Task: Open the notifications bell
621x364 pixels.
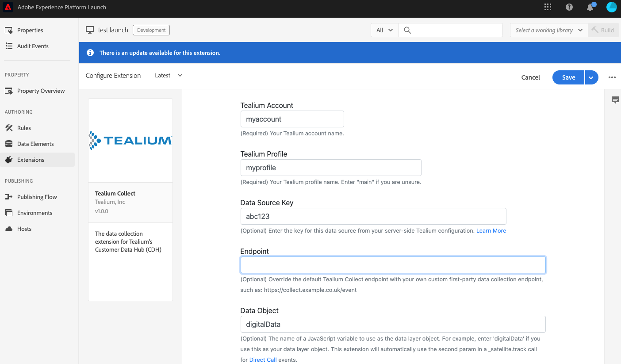Action: click(590, 7)
